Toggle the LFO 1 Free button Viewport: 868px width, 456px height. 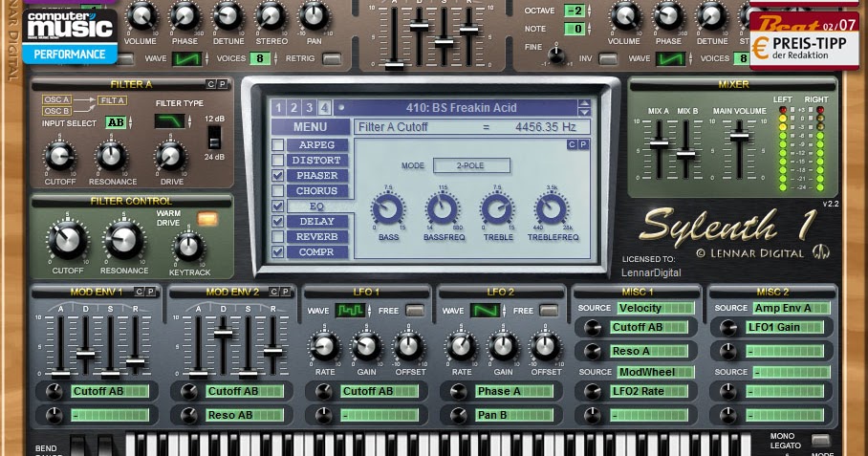click(414, 311)
